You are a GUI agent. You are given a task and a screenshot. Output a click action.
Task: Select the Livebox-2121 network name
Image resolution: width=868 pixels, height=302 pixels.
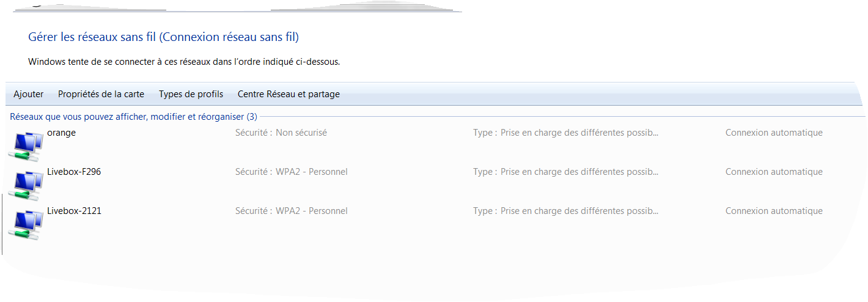(74, 211)
